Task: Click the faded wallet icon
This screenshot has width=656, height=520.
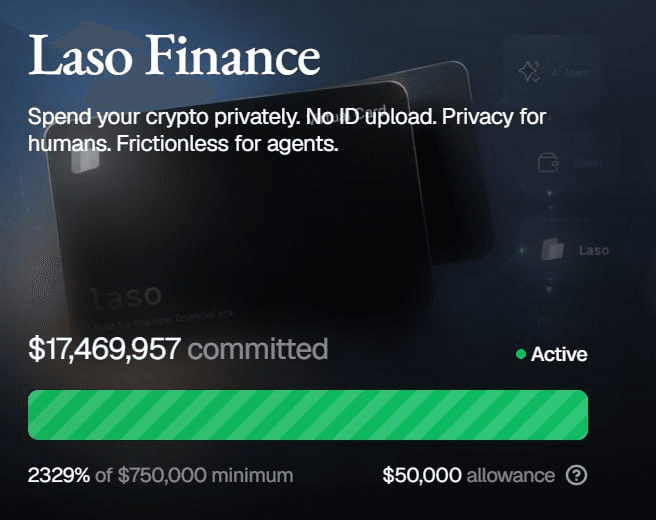Action: (548, 162)
